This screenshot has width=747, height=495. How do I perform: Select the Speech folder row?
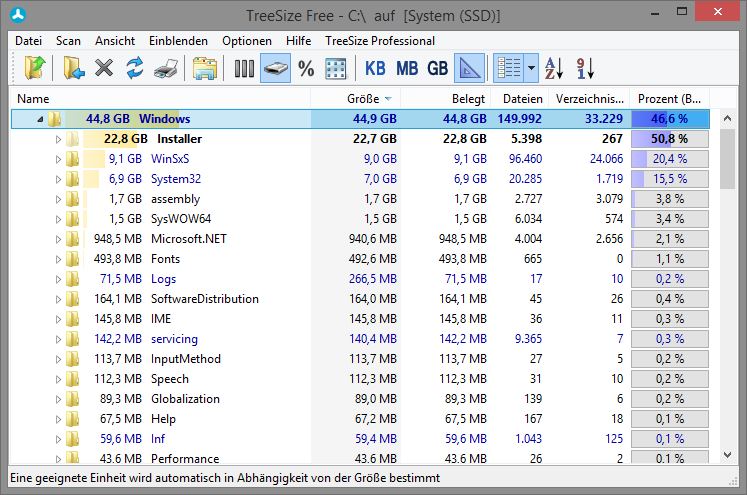360,379
